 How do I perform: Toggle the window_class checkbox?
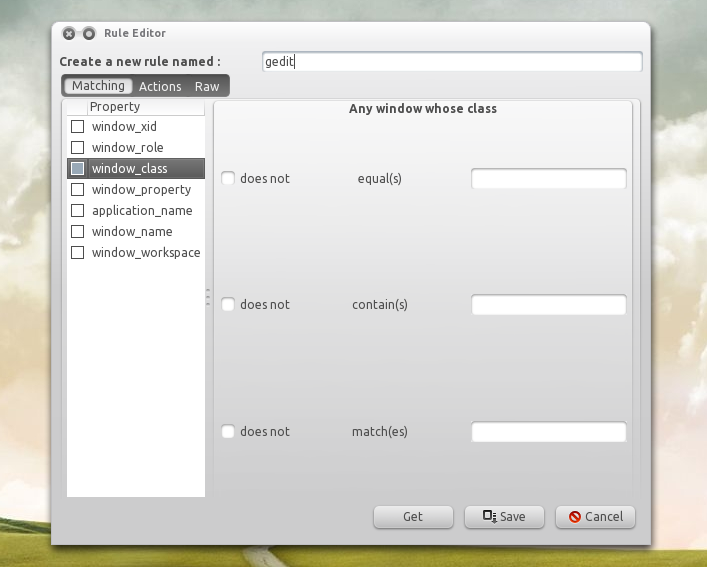click(x=78, y=169)
